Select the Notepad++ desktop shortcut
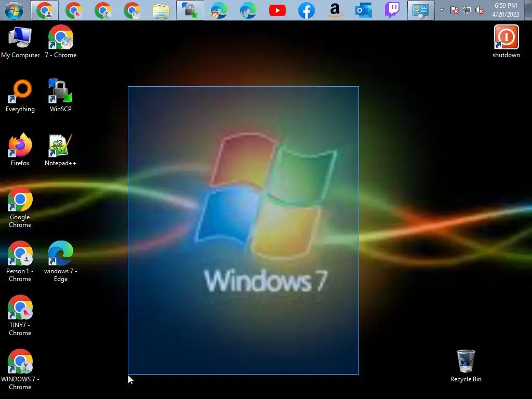 tap(60, 150)
